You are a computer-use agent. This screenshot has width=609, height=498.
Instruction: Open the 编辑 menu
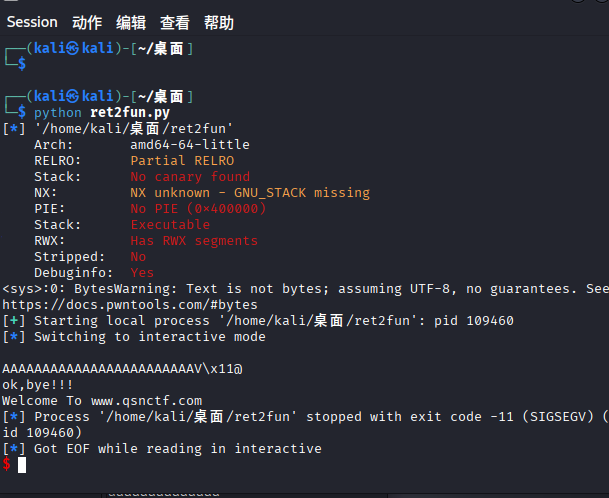click(130, 22)
